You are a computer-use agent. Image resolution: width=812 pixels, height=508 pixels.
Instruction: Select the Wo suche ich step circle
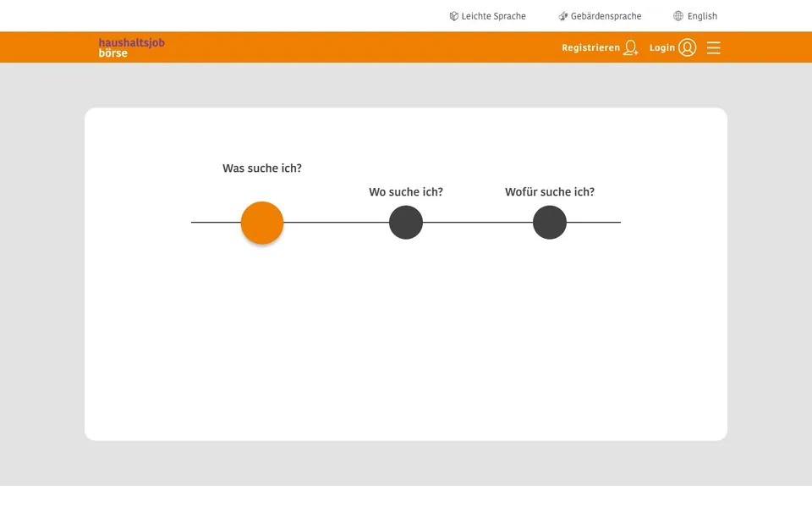406,223
